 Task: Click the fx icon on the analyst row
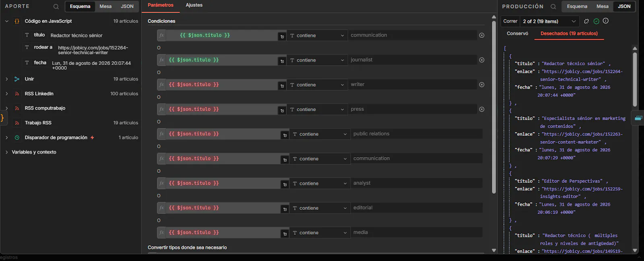click(x=161, y=183)
